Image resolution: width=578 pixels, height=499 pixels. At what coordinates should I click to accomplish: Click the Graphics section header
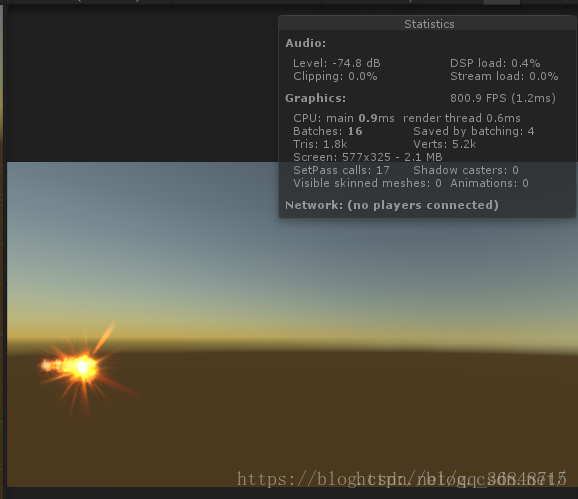tap(316, 98)
